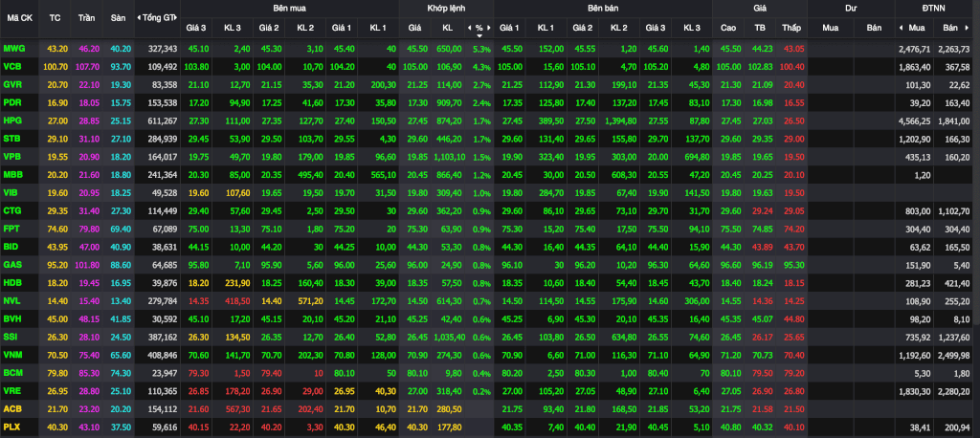Viewport: 980px width, 438px height.
Task: Open the MBB stock ticker
Action: (x=11, y=175)
